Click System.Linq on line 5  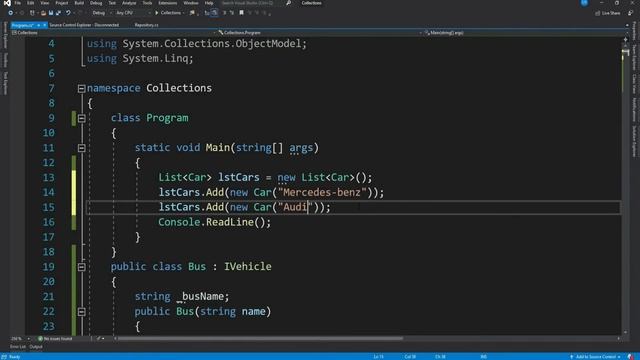[x=156, y=58]
